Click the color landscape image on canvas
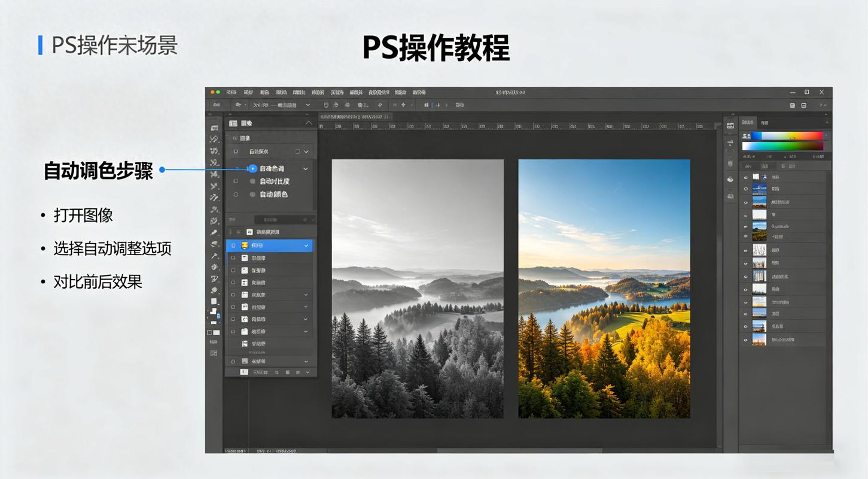The height and width of the screenshot is (479, 868). (x=604, y=289)
